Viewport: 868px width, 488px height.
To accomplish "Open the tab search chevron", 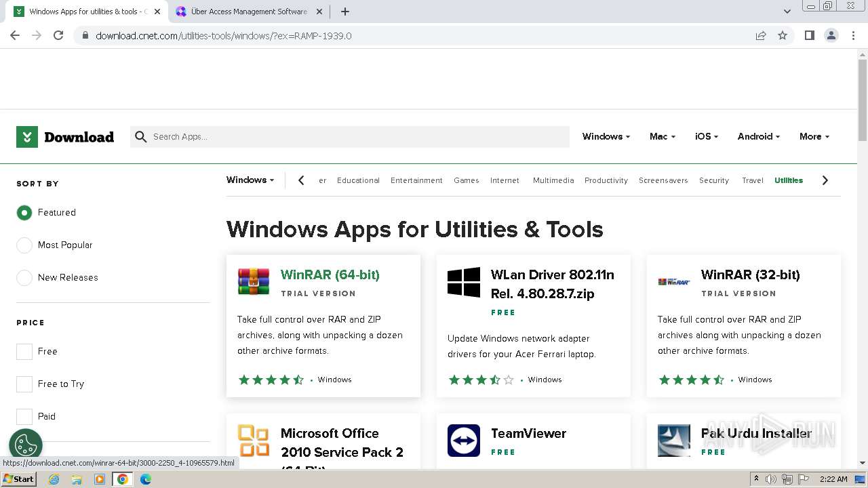I will (x=787, y=12).
